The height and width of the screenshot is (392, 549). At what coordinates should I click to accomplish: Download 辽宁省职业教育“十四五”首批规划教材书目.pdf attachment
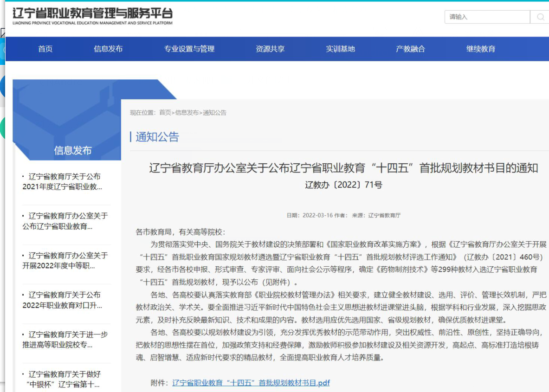[x=251, y=383]
